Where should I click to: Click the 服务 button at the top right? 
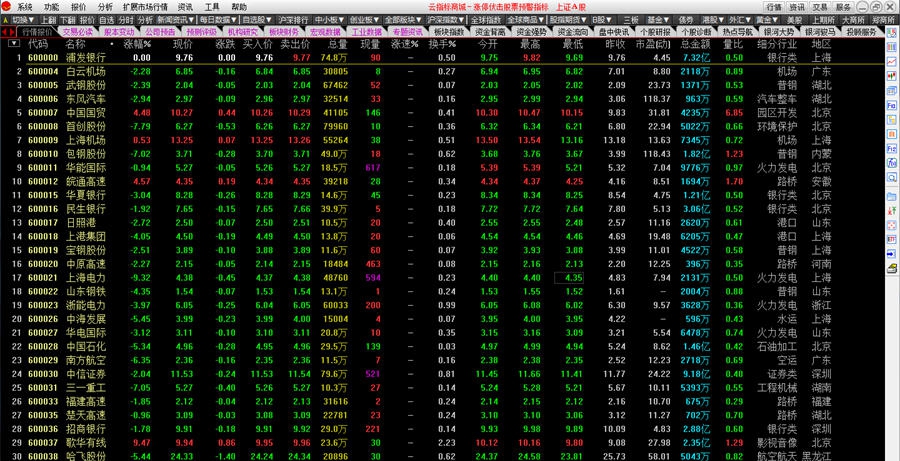(x=843, y=7)
